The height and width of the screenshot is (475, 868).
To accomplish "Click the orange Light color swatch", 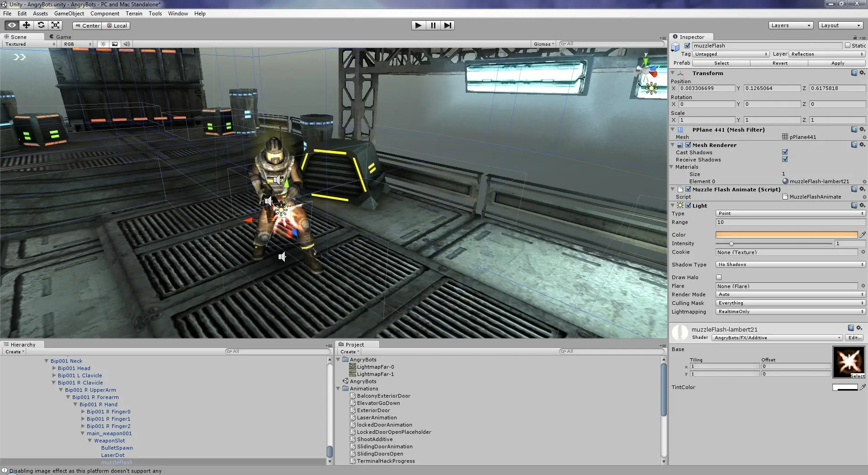I will pos(786,235).
